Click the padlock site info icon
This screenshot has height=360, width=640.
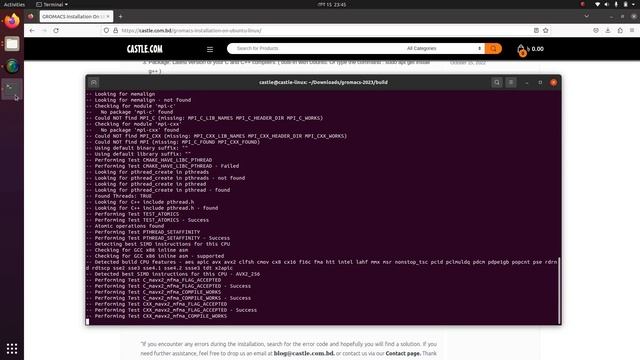(x=116, y=31)
